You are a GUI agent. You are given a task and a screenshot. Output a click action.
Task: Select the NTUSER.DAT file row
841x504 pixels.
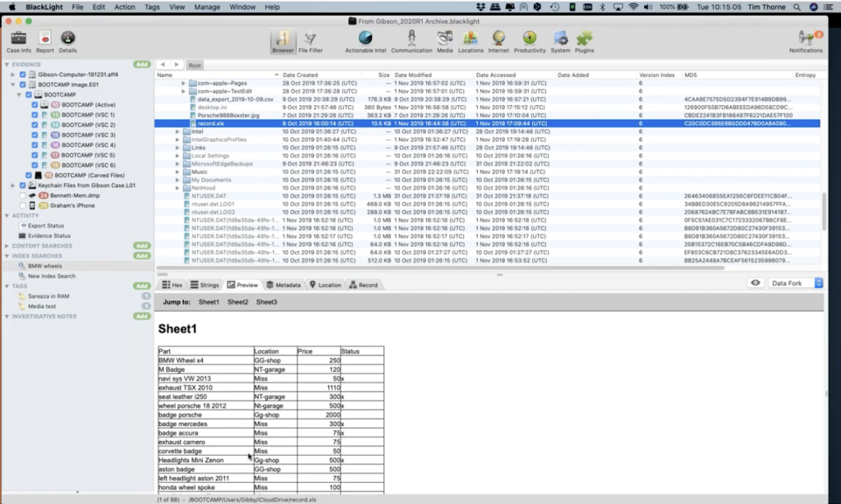click(x=487, y=195)
